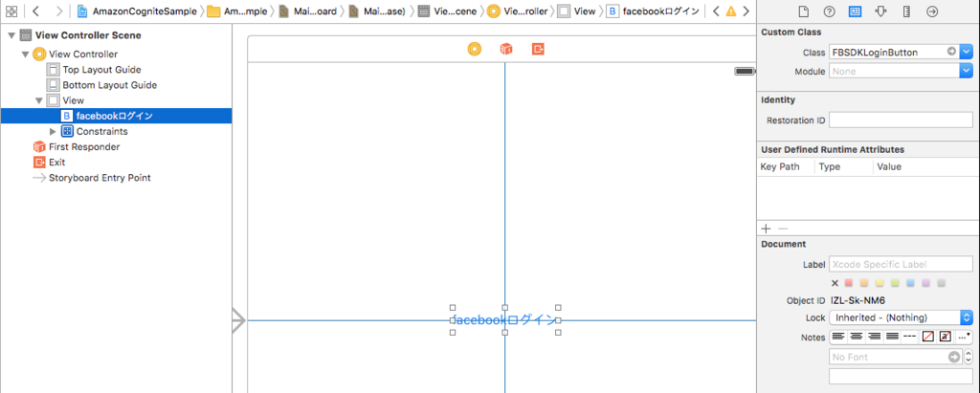Screen dimensions: 980x393
Task: Show the File inspector
Action: [803, 11]
